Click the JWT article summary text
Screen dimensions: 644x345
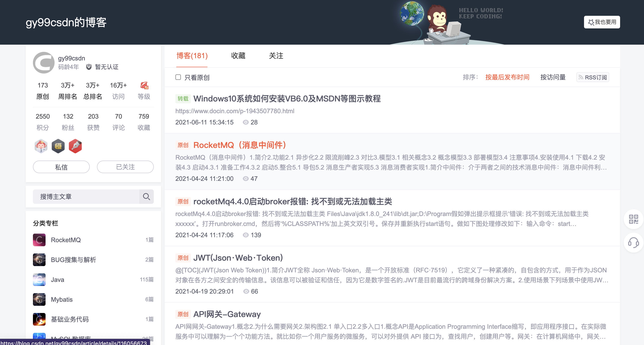point(392,275)
